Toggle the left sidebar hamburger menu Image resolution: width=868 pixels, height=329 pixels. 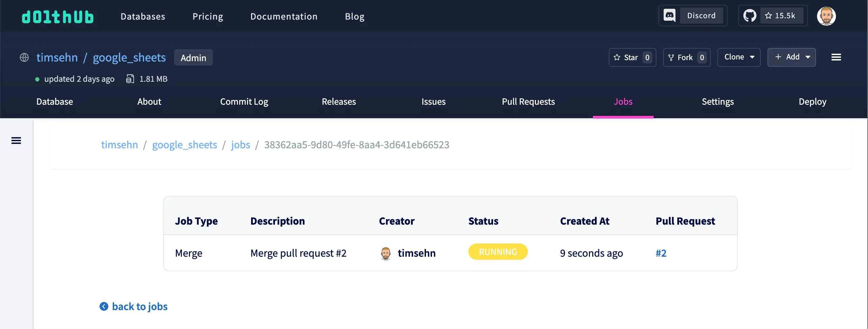tap(16, 141)
